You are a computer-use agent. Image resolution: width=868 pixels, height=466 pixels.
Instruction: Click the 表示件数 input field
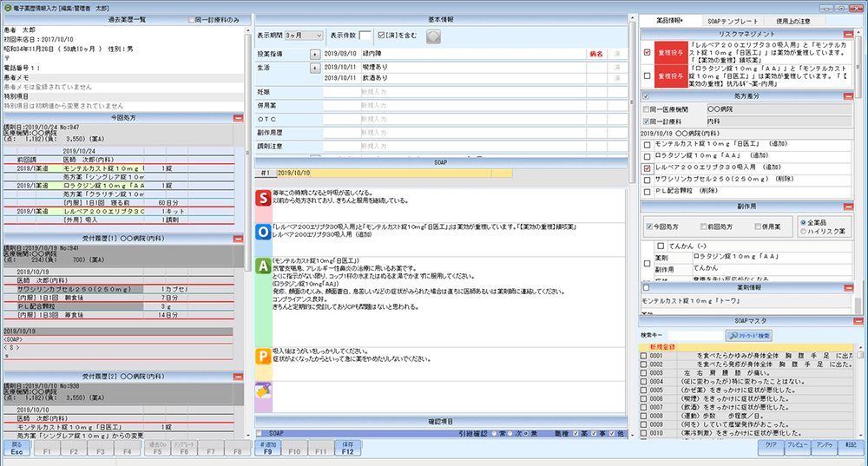point(365,36)
